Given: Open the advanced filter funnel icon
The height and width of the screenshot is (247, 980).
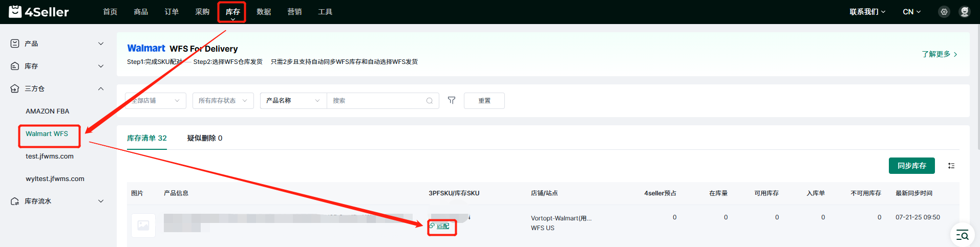Looking at the screenshot, I should pos(452,100).
